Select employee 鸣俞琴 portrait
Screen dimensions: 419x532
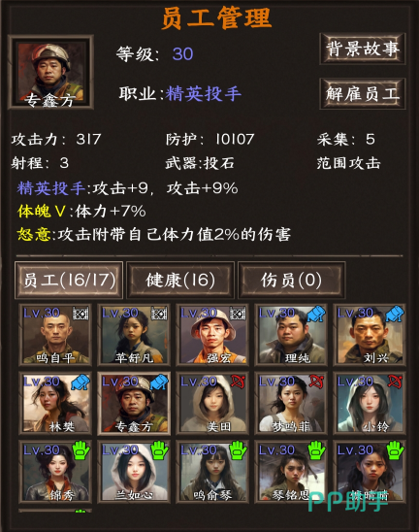pos(212,472)
